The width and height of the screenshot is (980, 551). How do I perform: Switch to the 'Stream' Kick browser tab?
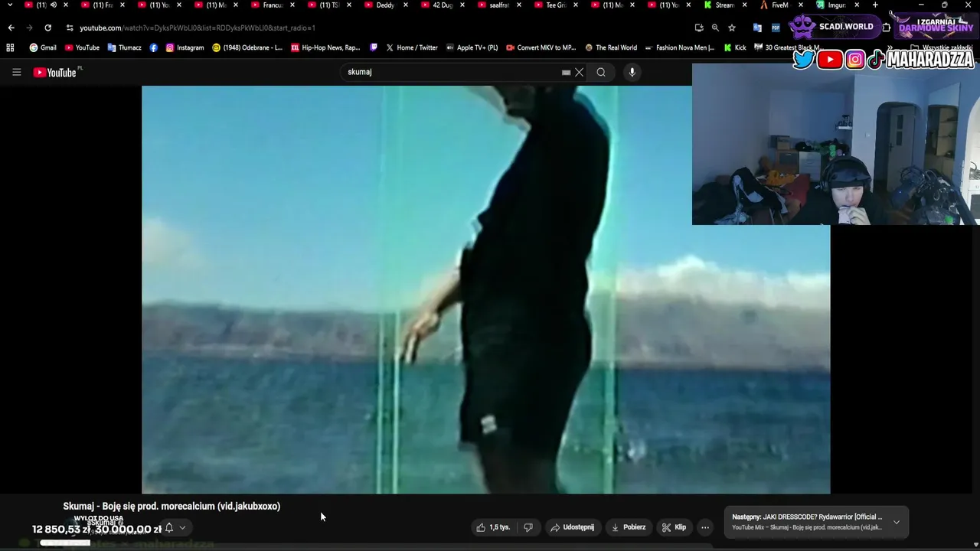tap(720, 5)
